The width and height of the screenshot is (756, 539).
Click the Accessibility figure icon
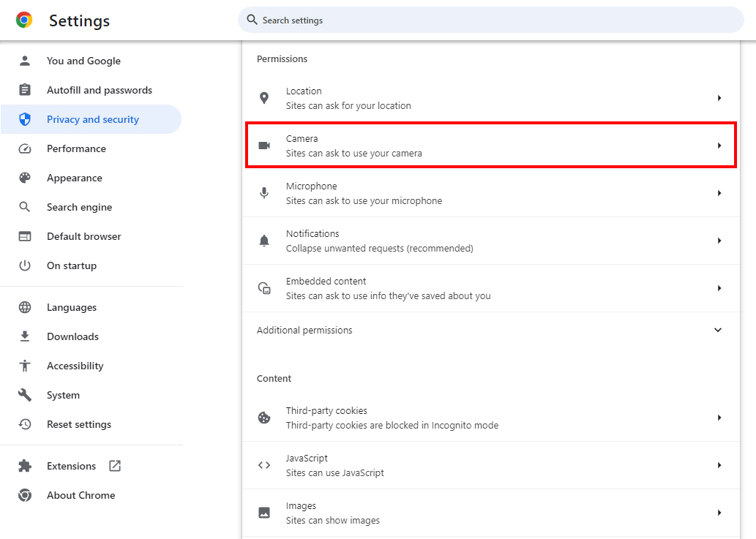pyautogui.click(x=25, y=366)
